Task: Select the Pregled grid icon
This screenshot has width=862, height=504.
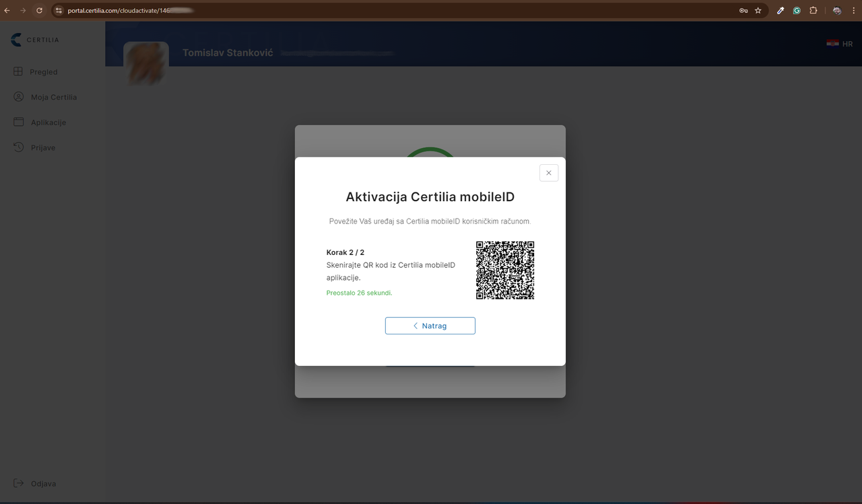Action: pyautogui.click(x=18, y=71)
